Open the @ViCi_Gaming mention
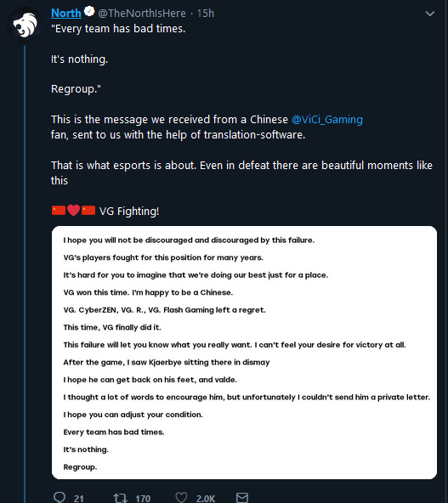The height and width of the screenshot is (503, 448). [x=327, y=119]
